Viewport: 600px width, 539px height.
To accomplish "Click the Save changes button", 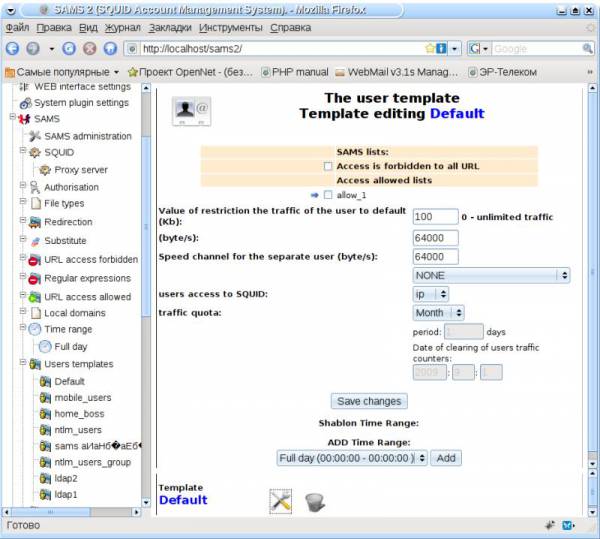I will pos(369,401).
